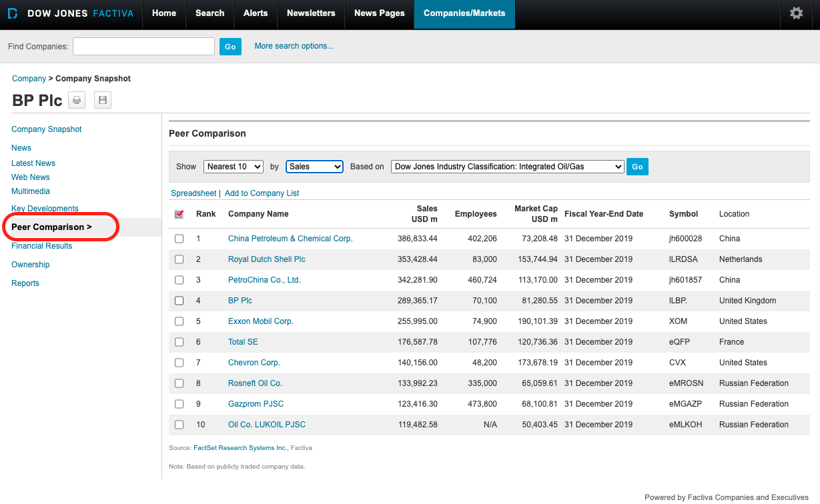The height and width of the screenshot is (504, 820).
Task: Tick the checkbox for Gazprom PJSC
Action: tap(179, 404)
